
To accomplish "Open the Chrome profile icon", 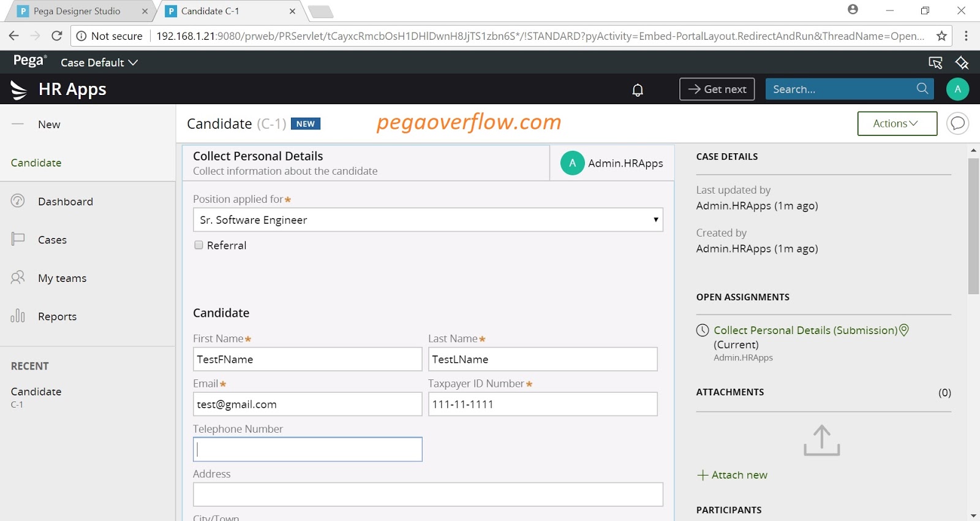I will tap(853, 10).
